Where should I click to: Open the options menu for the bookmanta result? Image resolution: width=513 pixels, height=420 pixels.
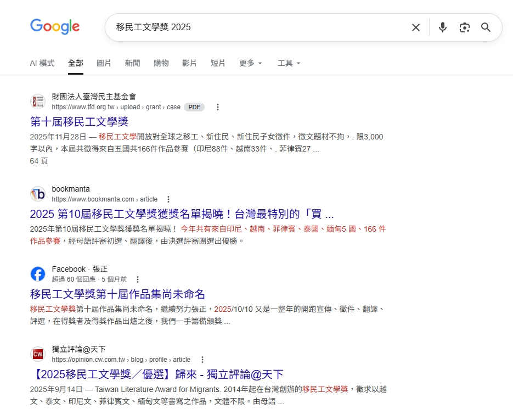168,199
